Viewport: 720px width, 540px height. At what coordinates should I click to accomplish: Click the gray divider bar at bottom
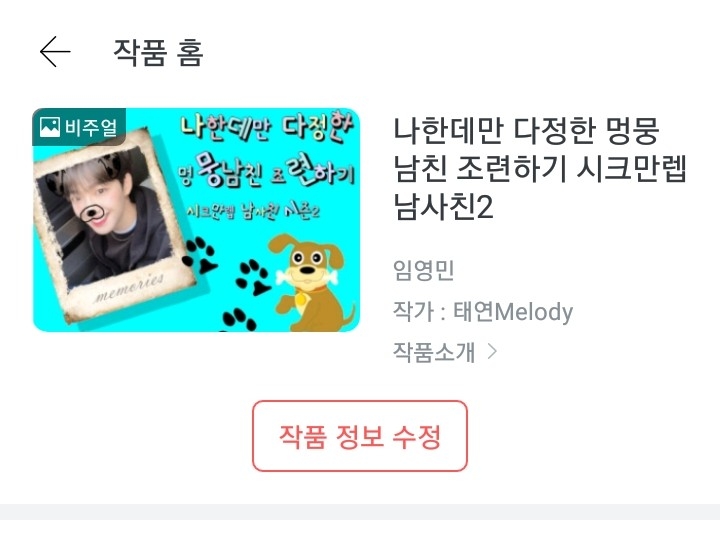(360, 512)
